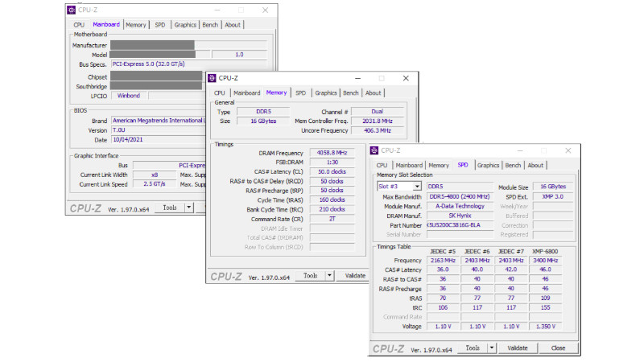Open the CPU tab in the Memory window

219,93
